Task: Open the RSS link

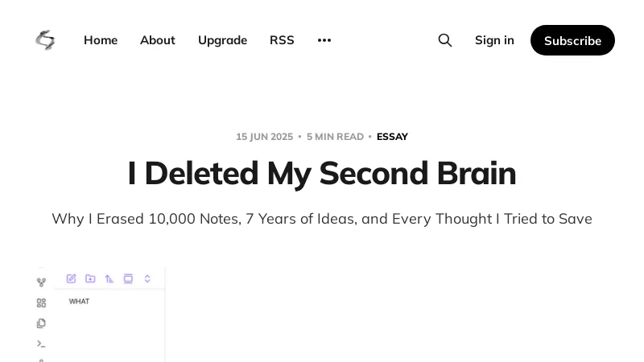Action: coord(282,40)
